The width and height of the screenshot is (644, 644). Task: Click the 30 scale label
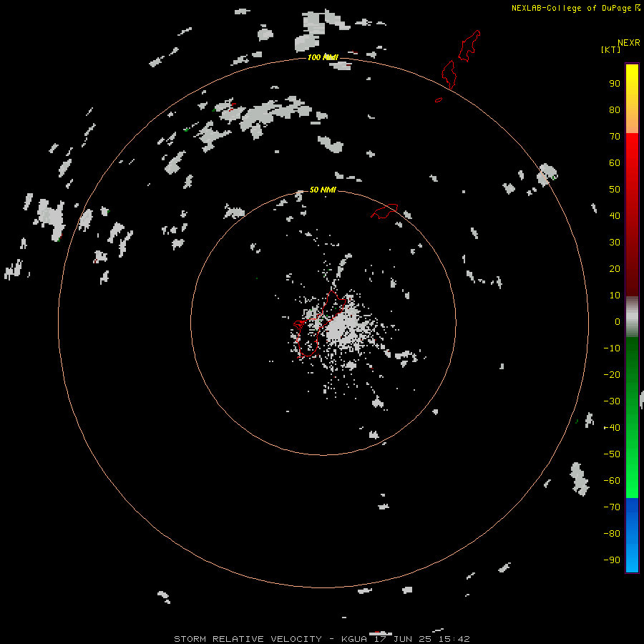[x=615, y=243]
